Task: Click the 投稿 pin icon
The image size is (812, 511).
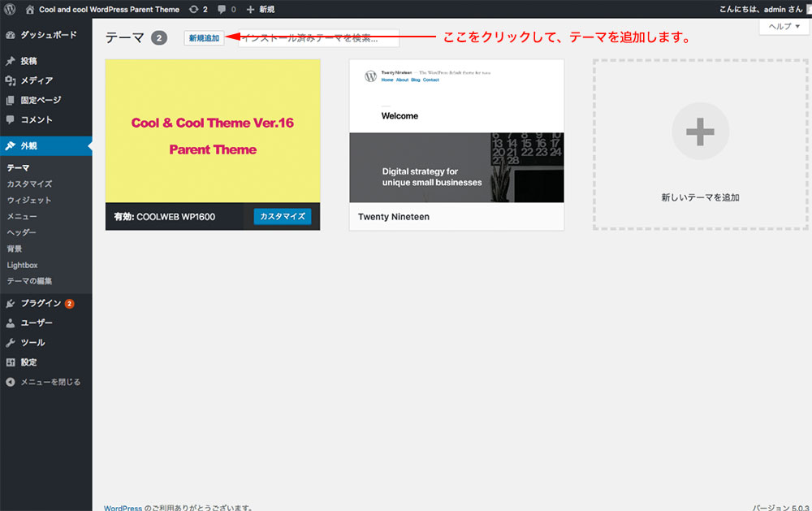Action: coord(11,61)
